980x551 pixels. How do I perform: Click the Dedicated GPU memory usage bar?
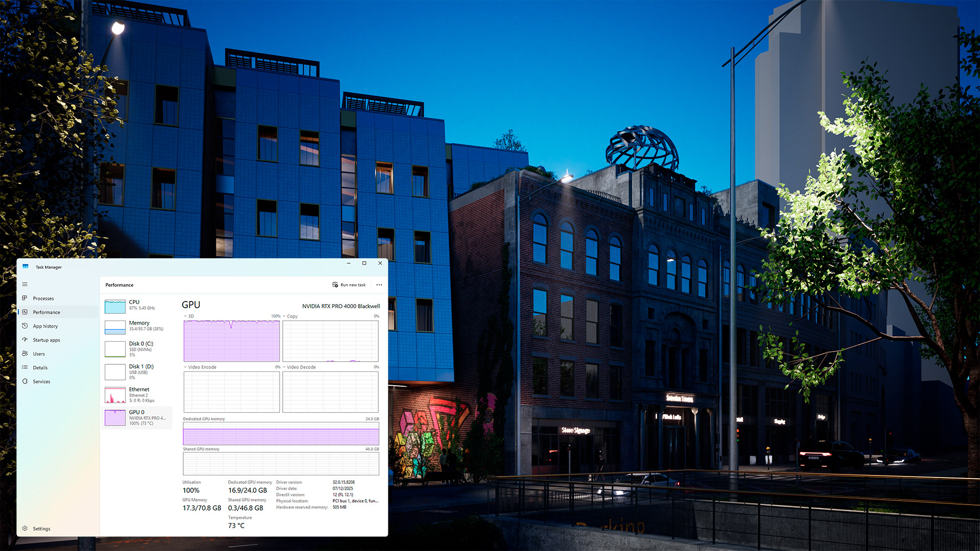(281, 436)
